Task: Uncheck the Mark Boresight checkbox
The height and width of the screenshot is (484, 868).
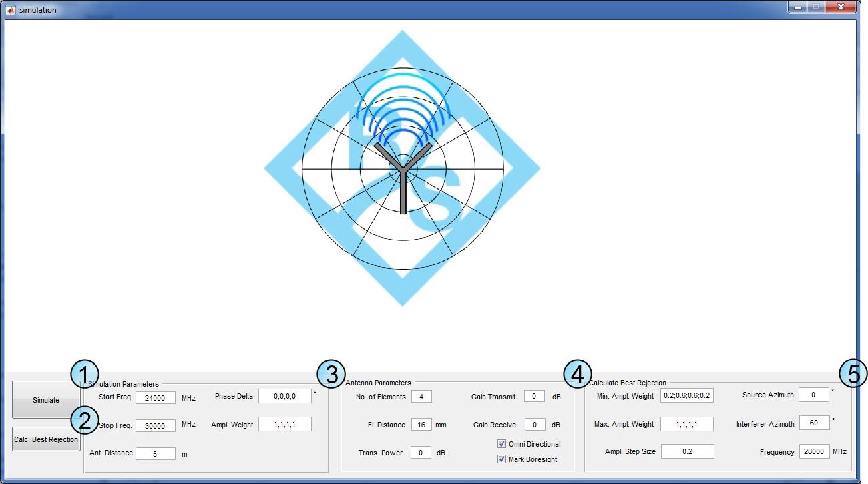Action: click(502, 459)
